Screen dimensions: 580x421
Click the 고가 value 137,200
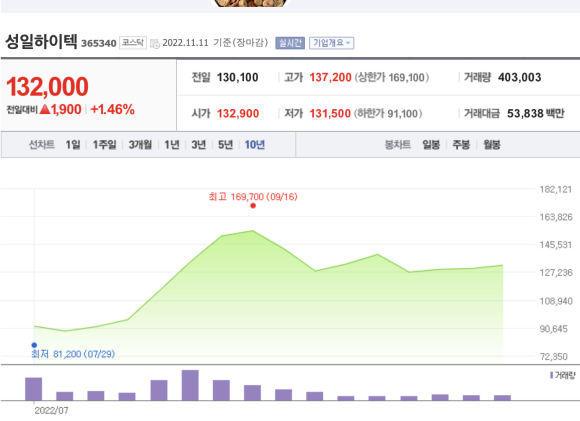pos(330,78)
